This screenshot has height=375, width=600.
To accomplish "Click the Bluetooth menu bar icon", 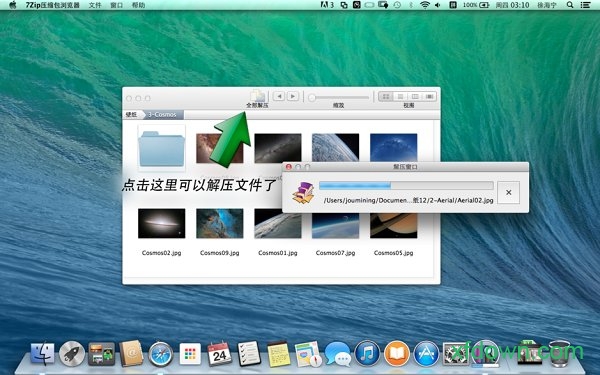I will pos(411,5).
